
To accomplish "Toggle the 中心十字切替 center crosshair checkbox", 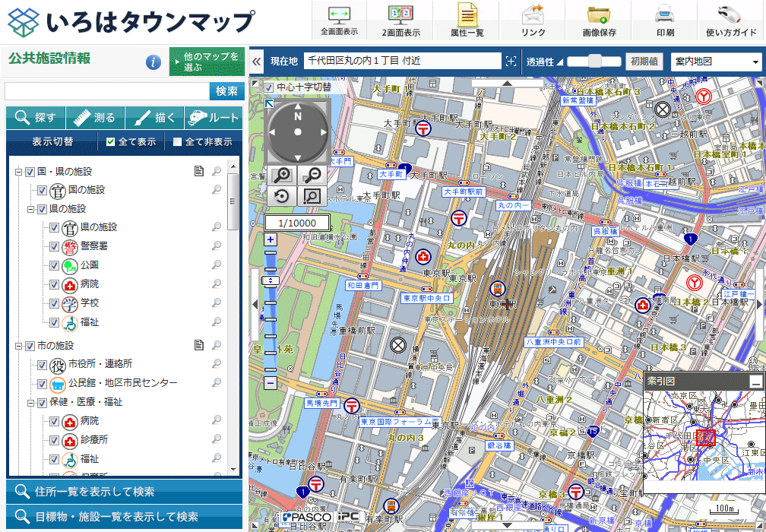I will tap(268, 87).
